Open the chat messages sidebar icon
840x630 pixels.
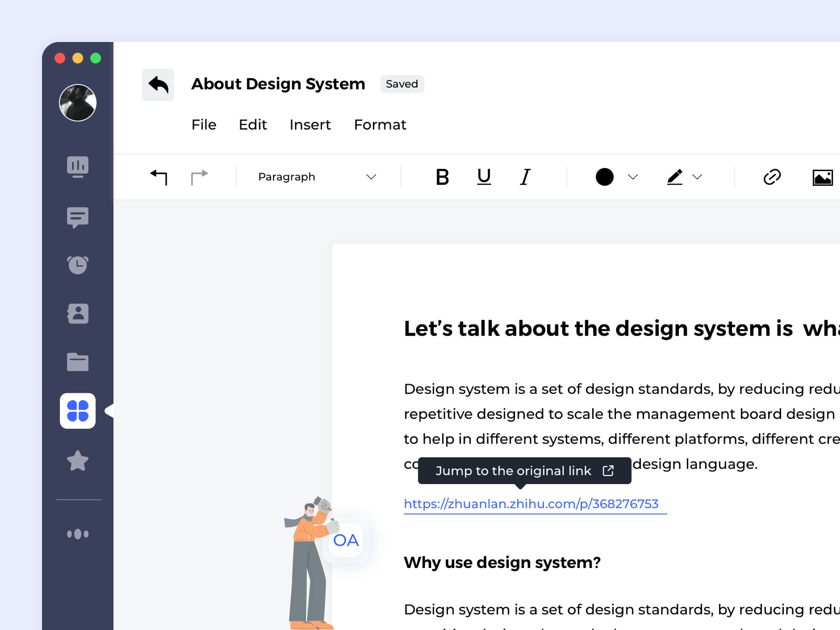(78, 217)
